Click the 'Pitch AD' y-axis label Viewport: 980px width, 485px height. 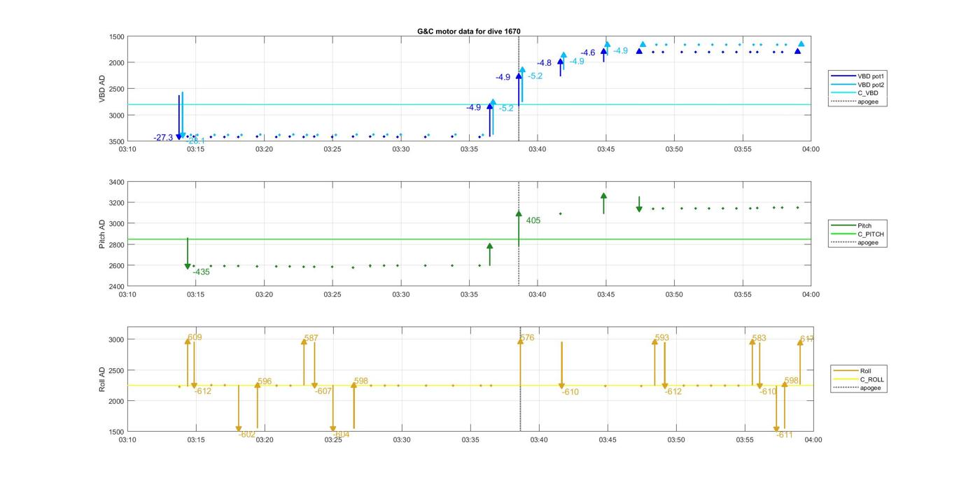(102, 234)
